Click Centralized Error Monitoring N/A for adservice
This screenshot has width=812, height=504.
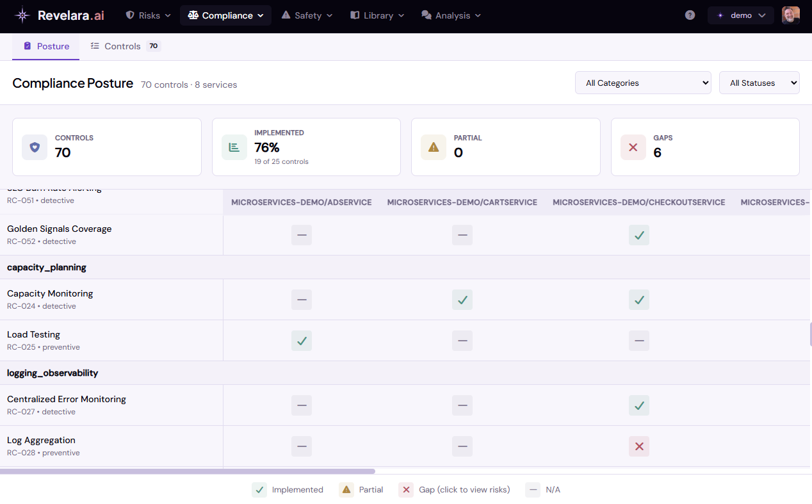point(302,405)
